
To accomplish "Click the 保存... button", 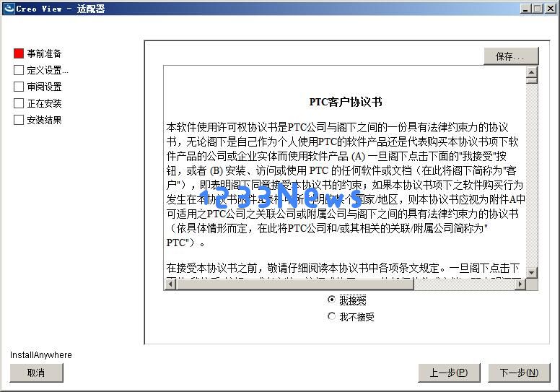I will click(x=511, y=56).
